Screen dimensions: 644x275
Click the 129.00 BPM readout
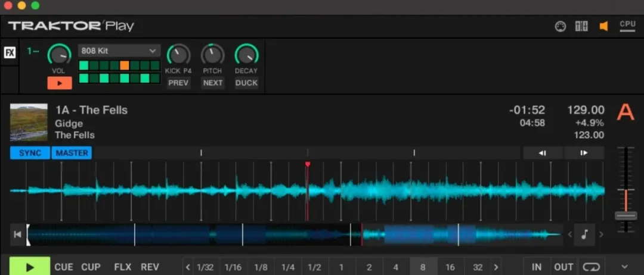click(586, 110)
